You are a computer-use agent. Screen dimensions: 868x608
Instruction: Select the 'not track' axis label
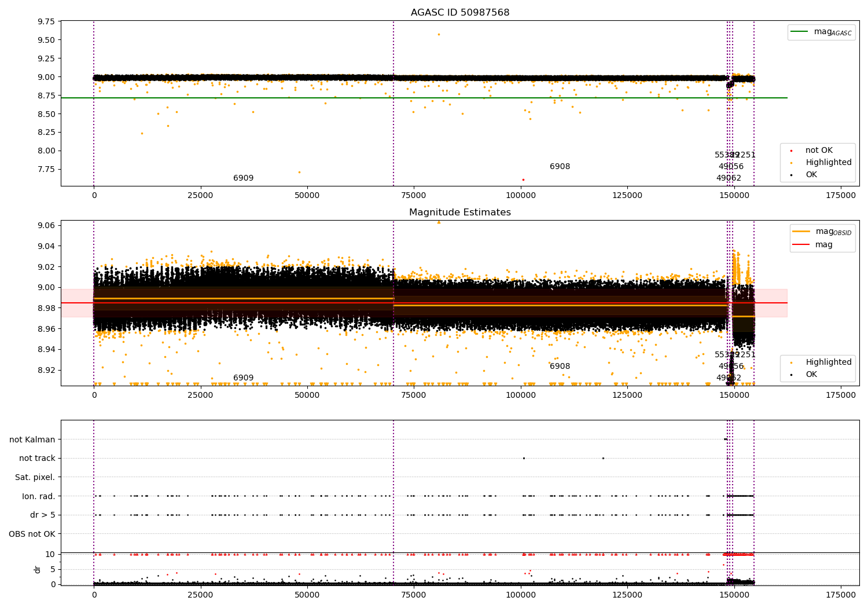point(37,459)
